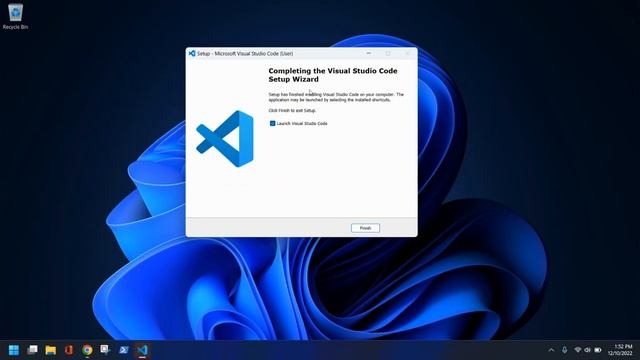Open Wi-Fi network settings in tray

coord(578,350)
